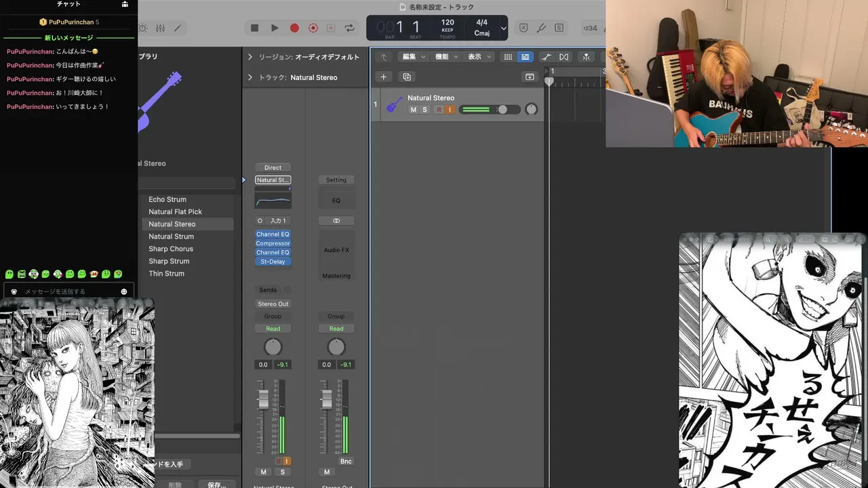Click the Sends slot button
Screen dimensions: 868x488
(268, 290)
